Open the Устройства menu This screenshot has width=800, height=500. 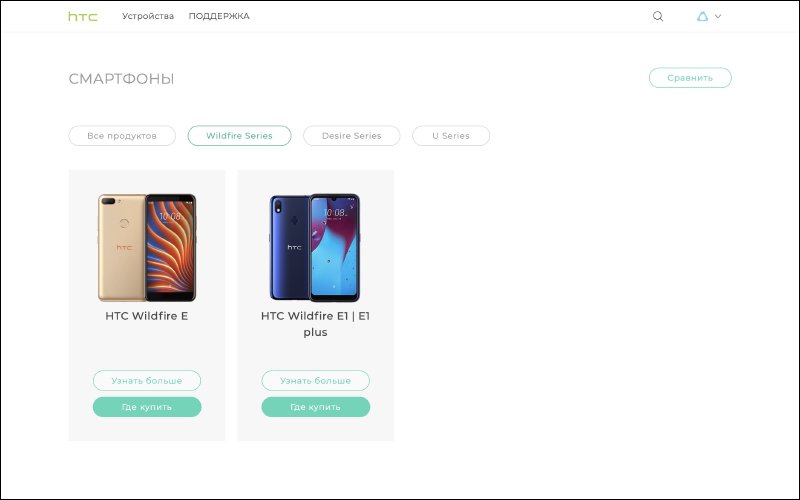pyautogui.click(x=148, y=16)
